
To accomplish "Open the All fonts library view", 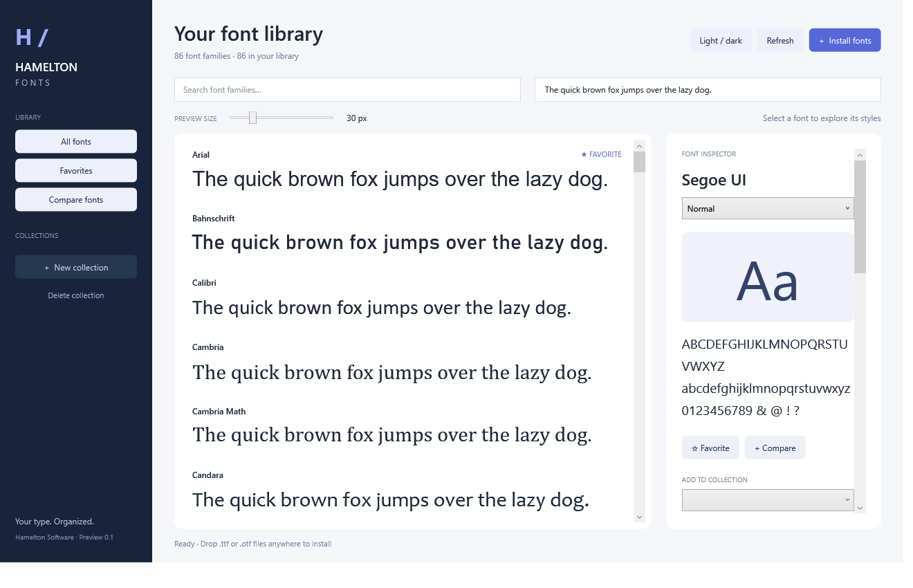I will (76, 142).
